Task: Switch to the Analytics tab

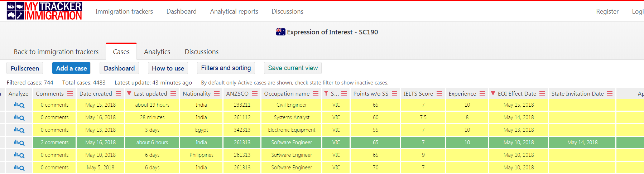Action: [157, 52]
